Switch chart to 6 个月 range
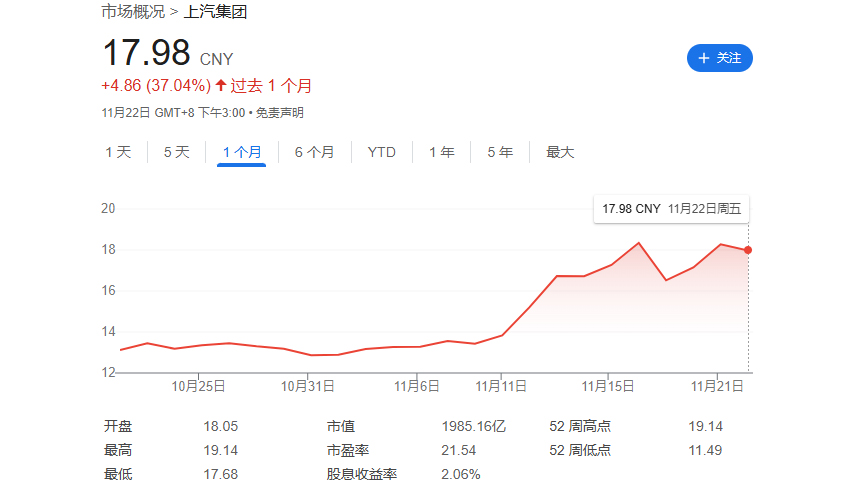The width and height of the screenshot is (856, 482). [314, 152]
